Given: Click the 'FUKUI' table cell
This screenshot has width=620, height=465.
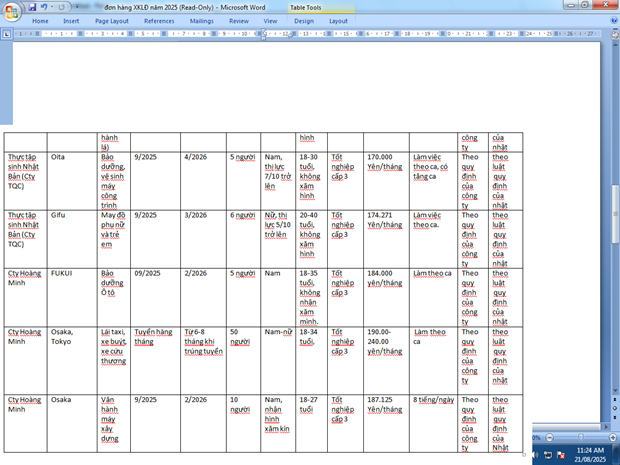Looking at the screenshot, I should pyautogui.click(x=72, y=297).
